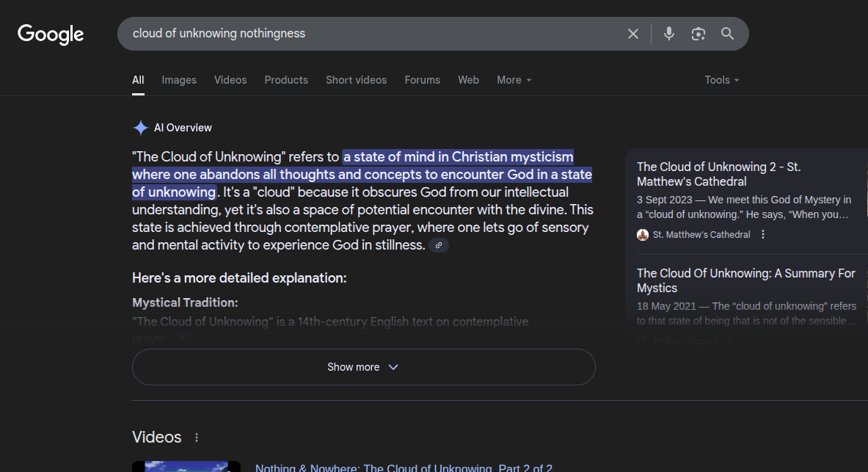The width and height of the screenshot is (868, 472).
Task: Start voice search with the microphone icon
Action: click(x=668, y=34)
